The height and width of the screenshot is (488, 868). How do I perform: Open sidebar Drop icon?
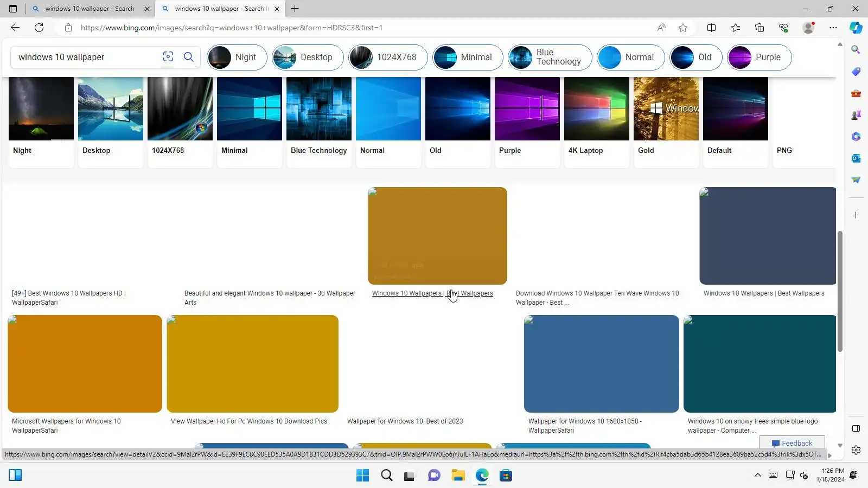click(x=856, y=180)
